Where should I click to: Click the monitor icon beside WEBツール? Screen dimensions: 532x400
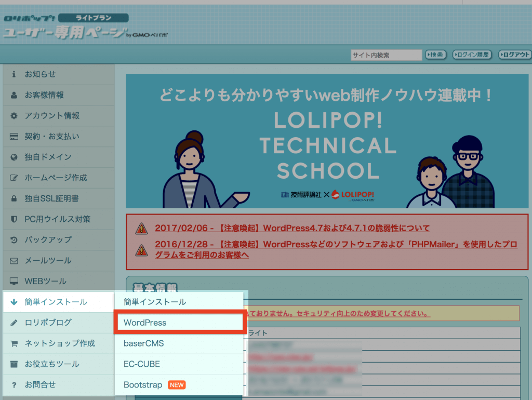[x=14, y=281]
